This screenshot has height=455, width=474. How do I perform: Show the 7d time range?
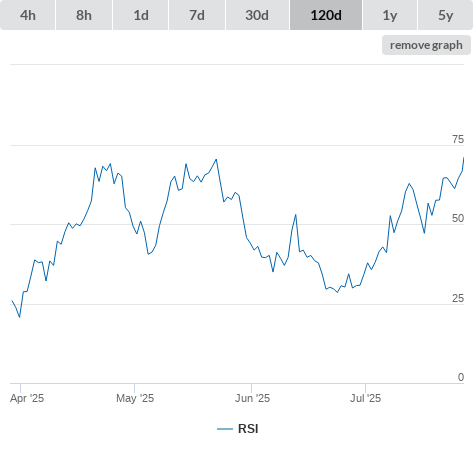[197, 15]
